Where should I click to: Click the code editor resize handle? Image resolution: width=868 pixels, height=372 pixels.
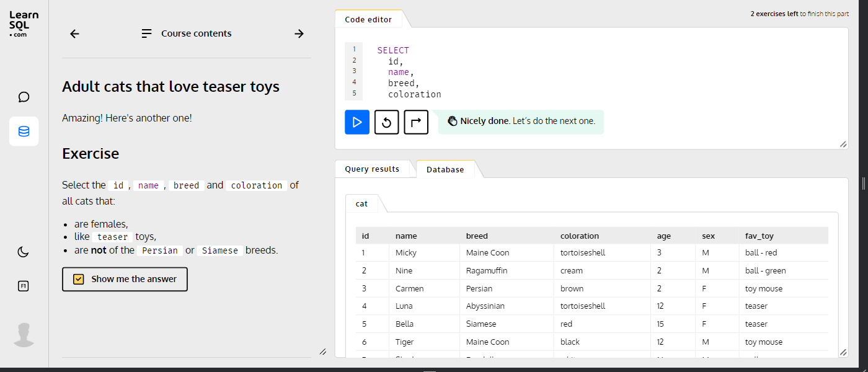point(843,144)
